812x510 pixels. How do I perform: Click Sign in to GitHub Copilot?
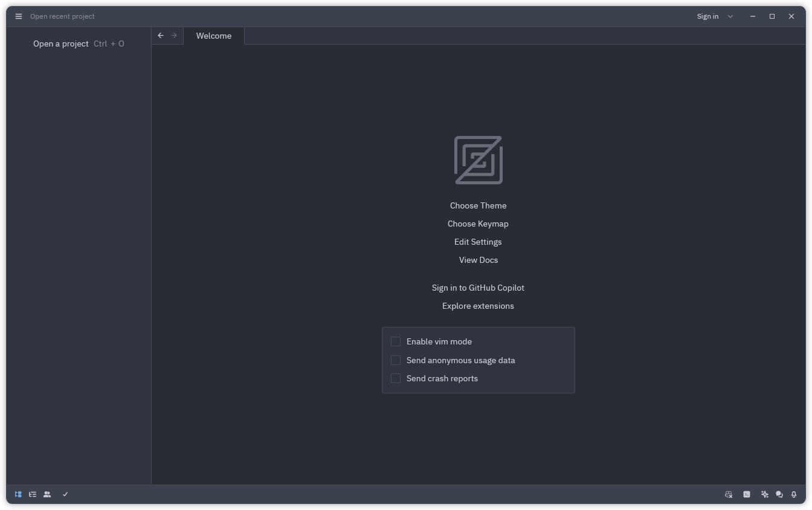478,288
